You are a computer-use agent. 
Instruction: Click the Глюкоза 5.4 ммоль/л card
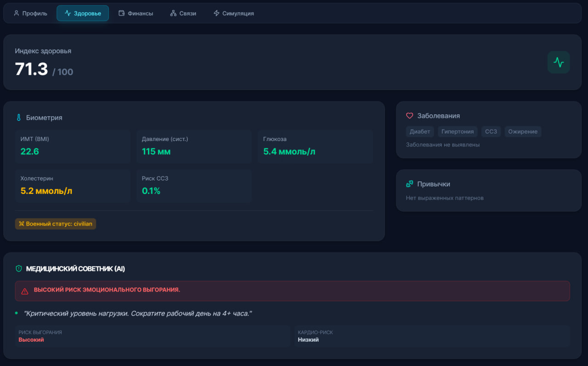coord(315,146)
